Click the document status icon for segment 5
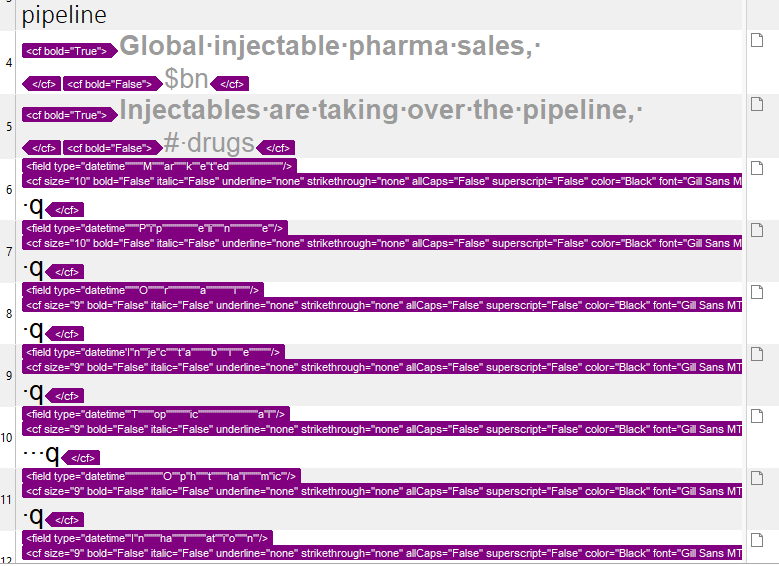This screenshot has width=779, height=566. coord(757,104)
